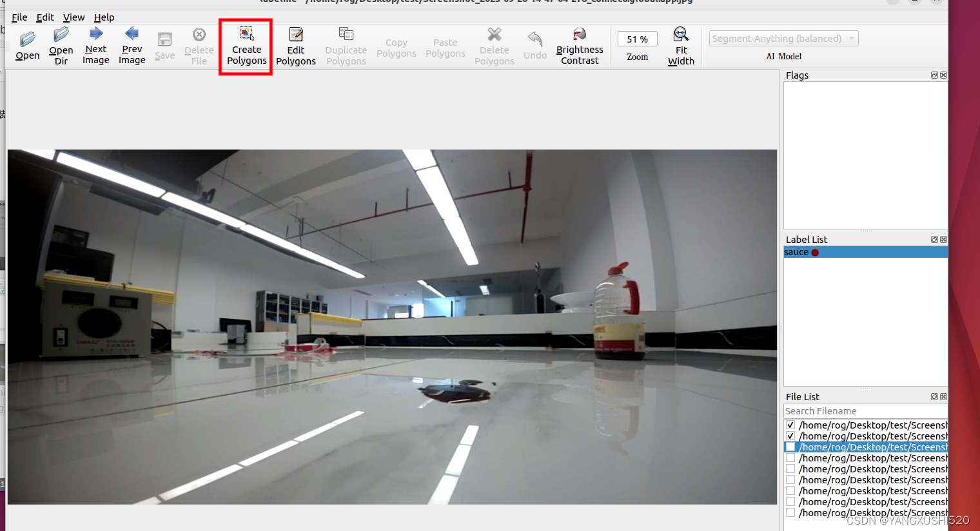
Task: Click the red color dot beside sauce
Action: [815, 253]
